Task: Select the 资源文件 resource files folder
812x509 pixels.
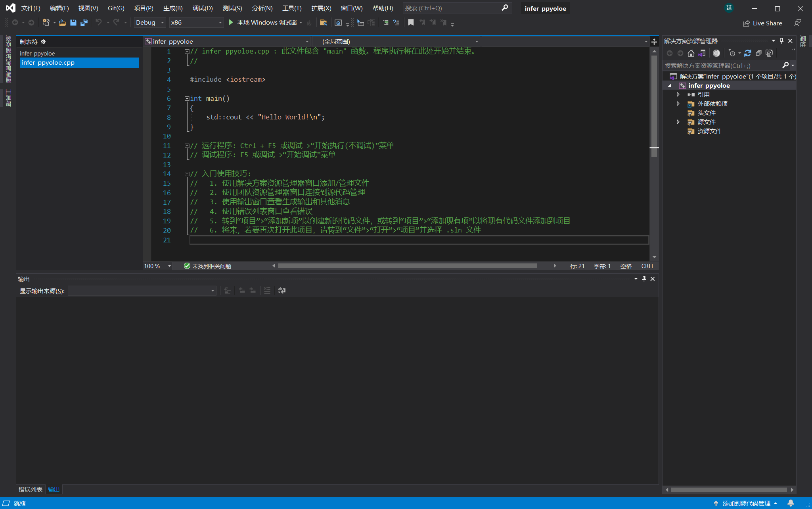Action: tap(709, 131)
